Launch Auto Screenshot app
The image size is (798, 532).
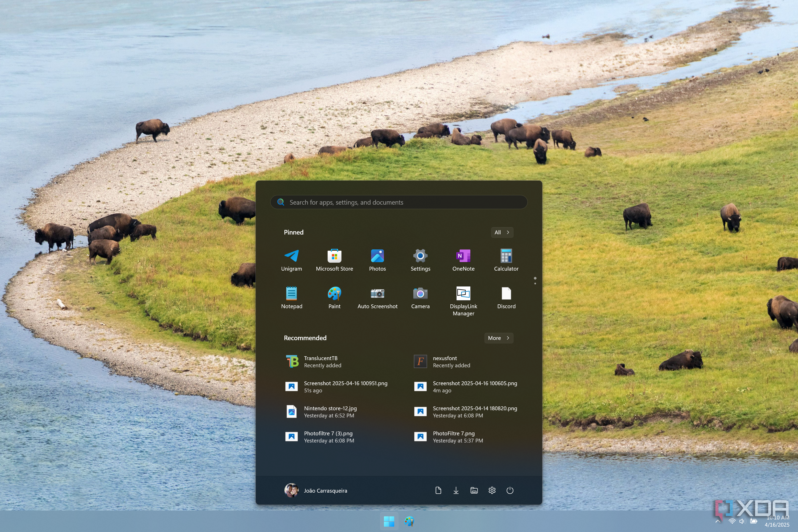[377, 297]
